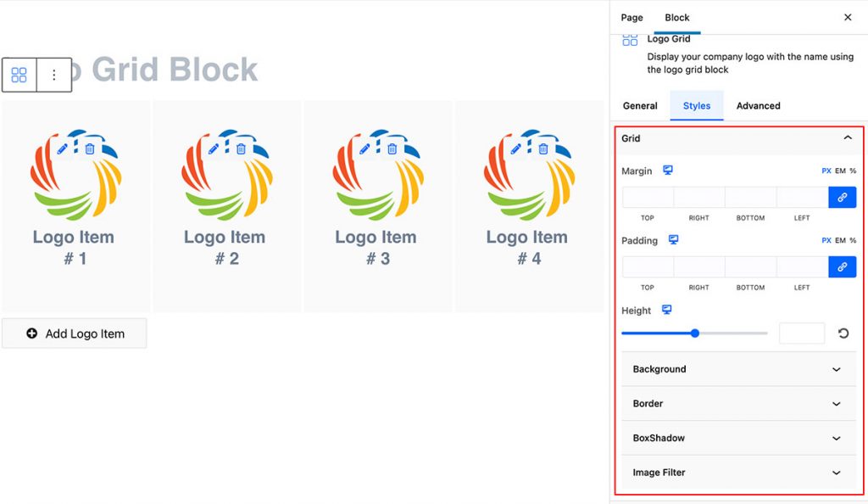The height and width of the screenshot is (504, 868).
Task: Select PX unit for Padding
Action: 826,240
